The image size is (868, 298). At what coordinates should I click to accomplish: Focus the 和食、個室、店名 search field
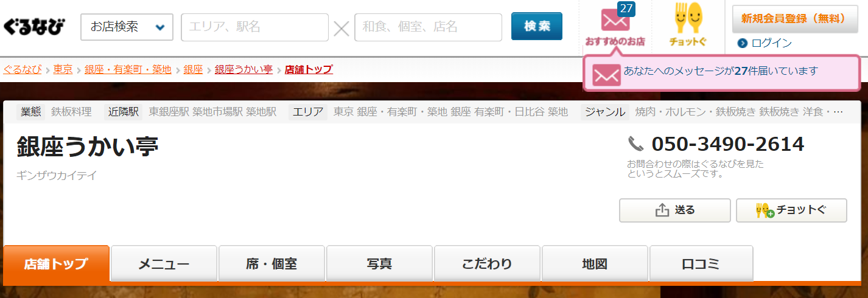[x=428, y=27]
